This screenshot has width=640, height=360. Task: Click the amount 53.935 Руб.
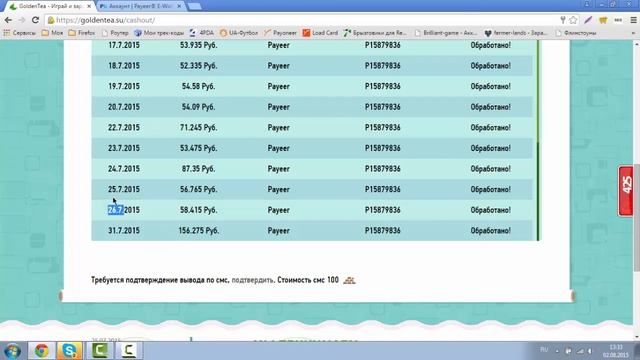(199, 45)
